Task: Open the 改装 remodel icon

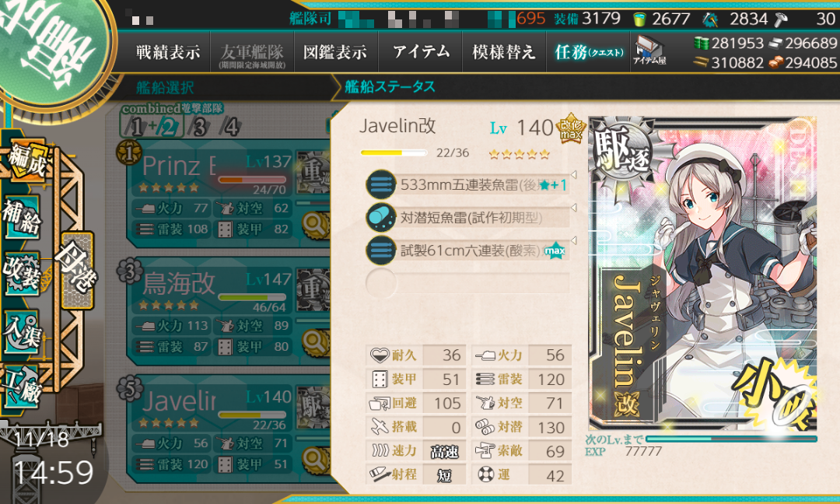Action: tap(23, 273)
